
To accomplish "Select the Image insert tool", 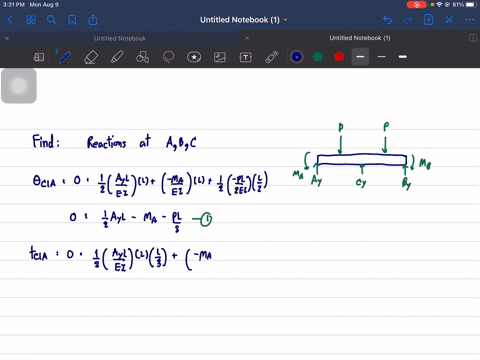I will tap(220, 57).
